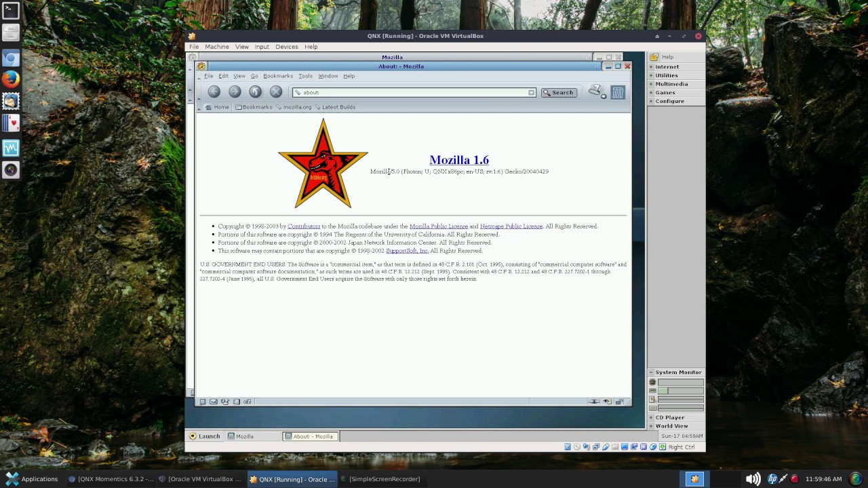
Task: Launch Thunderbird mail from the dock
Action: click(x=11, y=102)
